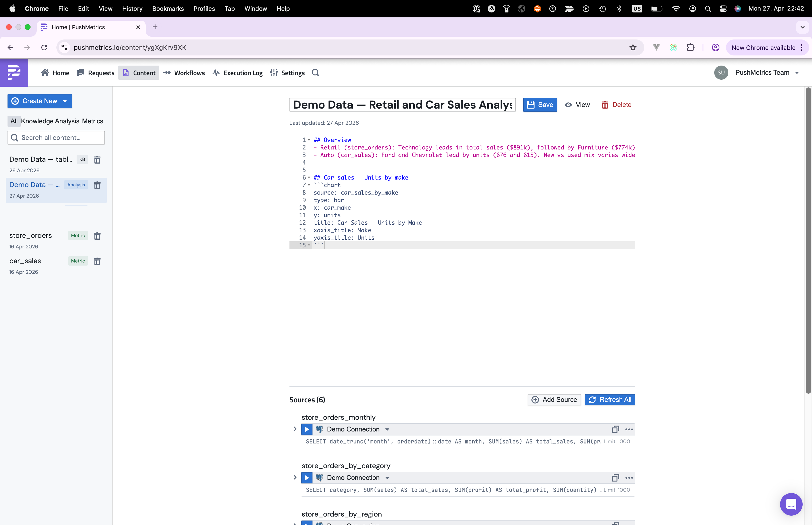The height and width of the screenshot is (525, 812).
Task: Open Requests section
Action: [96, 73]
